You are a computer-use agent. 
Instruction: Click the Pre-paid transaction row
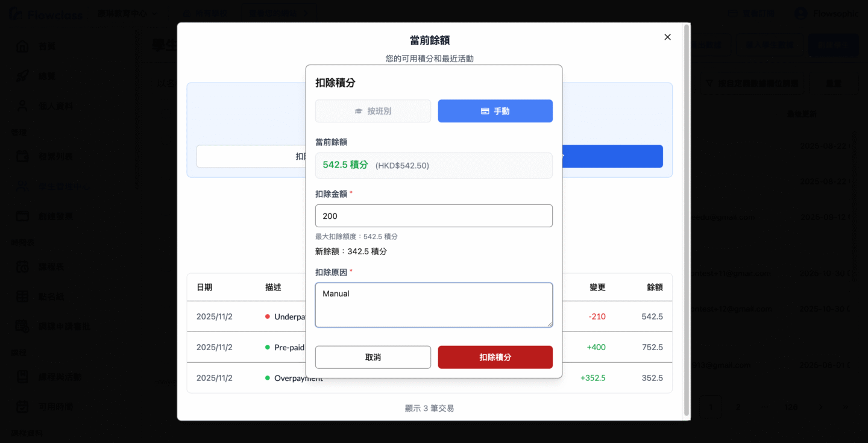429,347
